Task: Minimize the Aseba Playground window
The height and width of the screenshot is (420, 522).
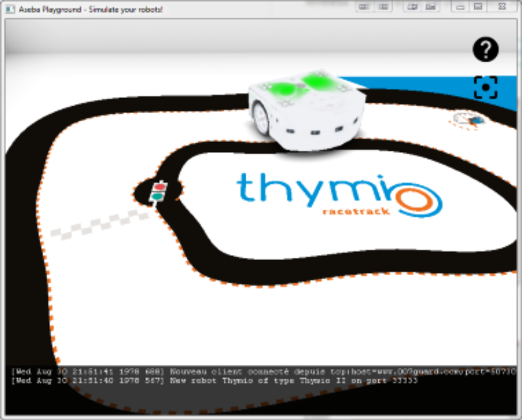Action: coord(460,7)
